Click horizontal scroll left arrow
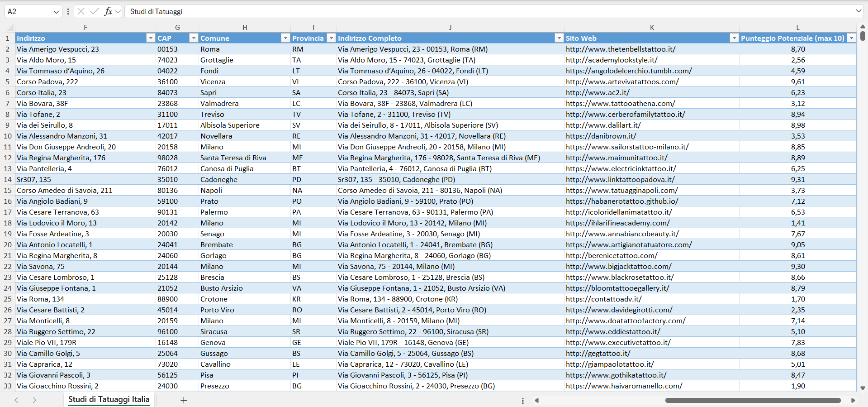The image size is (868, 407). pos(537,400)
